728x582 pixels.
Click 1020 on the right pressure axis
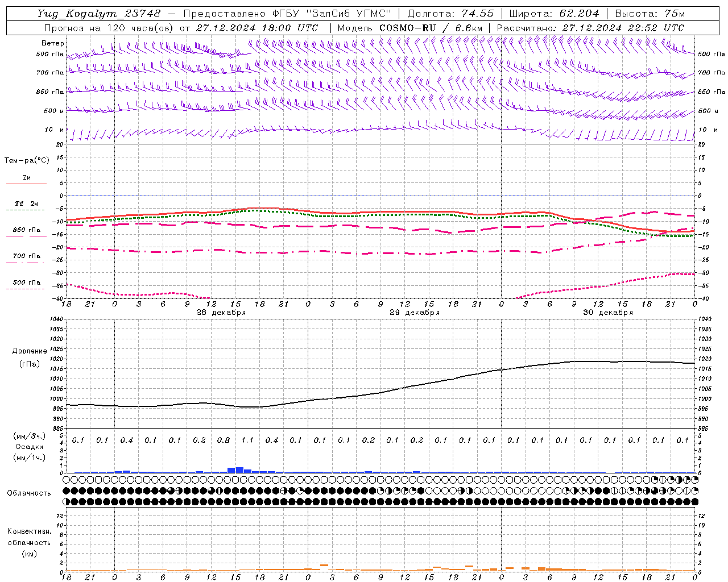pos(705,359)
